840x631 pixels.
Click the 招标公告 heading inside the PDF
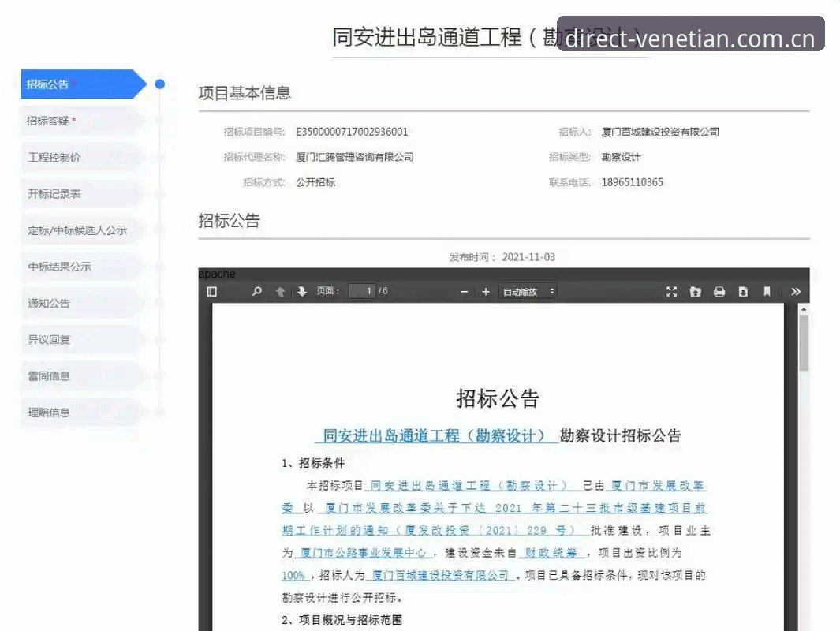pyautogui.click(x=498, y=398)
